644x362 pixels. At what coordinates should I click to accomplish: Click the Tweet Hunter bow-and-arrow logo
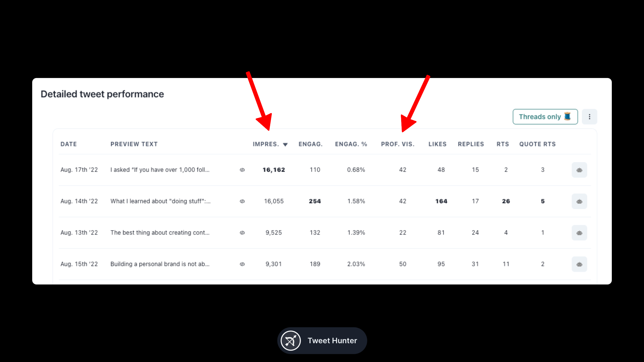click(x=291, y=341)
